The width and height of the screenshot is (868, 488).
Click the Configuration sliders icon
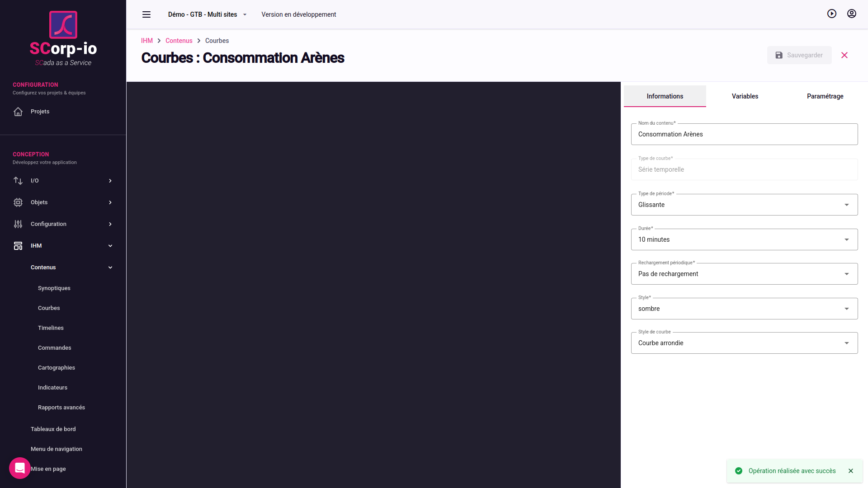[18, 224]
